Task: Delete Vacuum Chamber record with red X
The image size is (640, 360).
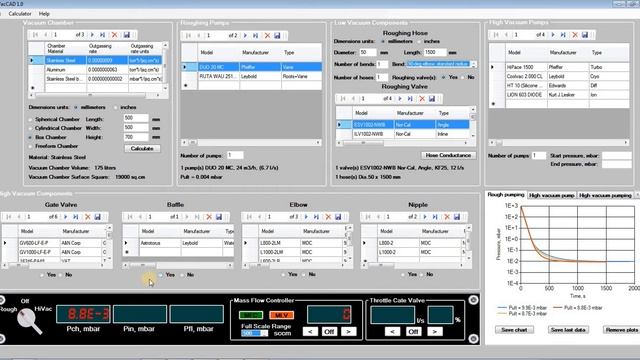Action: click(115, 35)
